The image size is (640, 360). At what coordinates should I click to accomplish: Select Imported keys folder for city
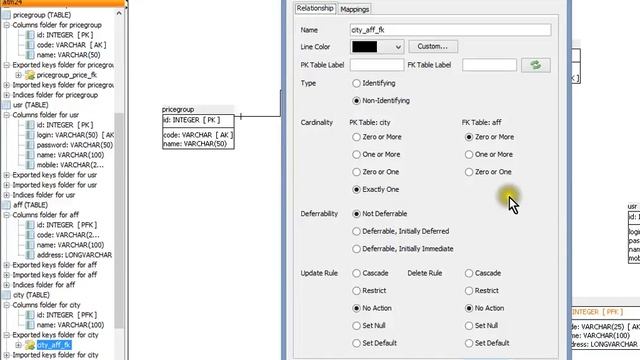point(56,355)
